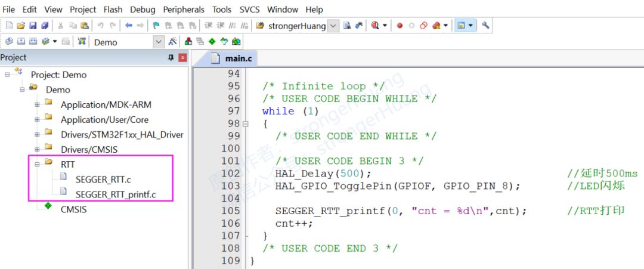Open Window menu
This screenshot has width=644, height=269.
(x=283, y=10)
